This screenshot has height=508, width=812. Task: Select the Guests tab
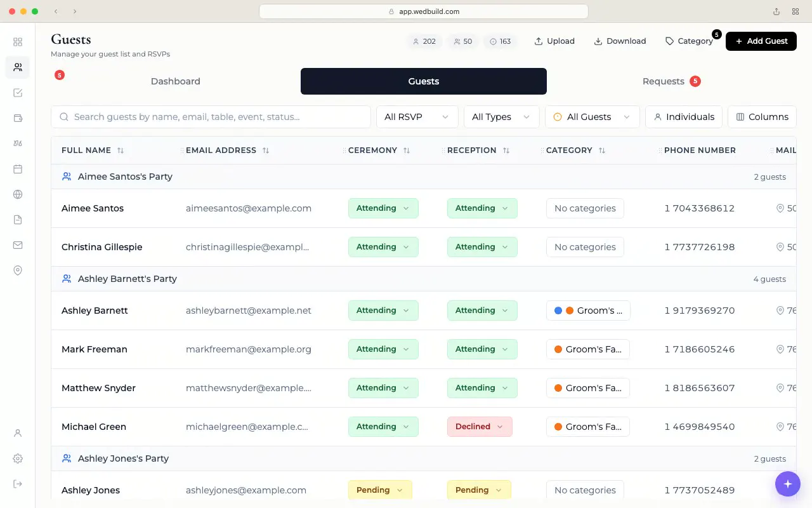click(x=424, y=81)
